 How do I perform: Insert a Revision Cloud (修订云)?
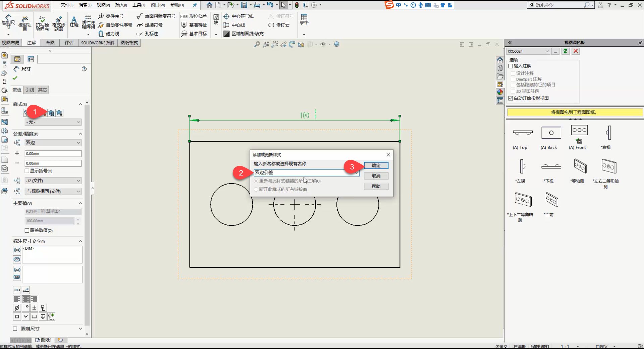pyautogui.click(x=279, y=25)
